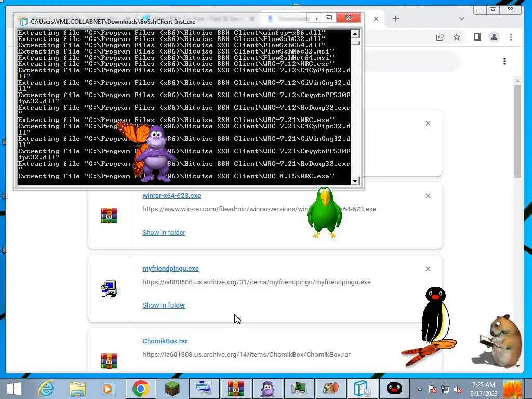The width and height of the screenshot is (532, 399).
Task: Open WinRAR from the taskbar
Action: point(236,388)
